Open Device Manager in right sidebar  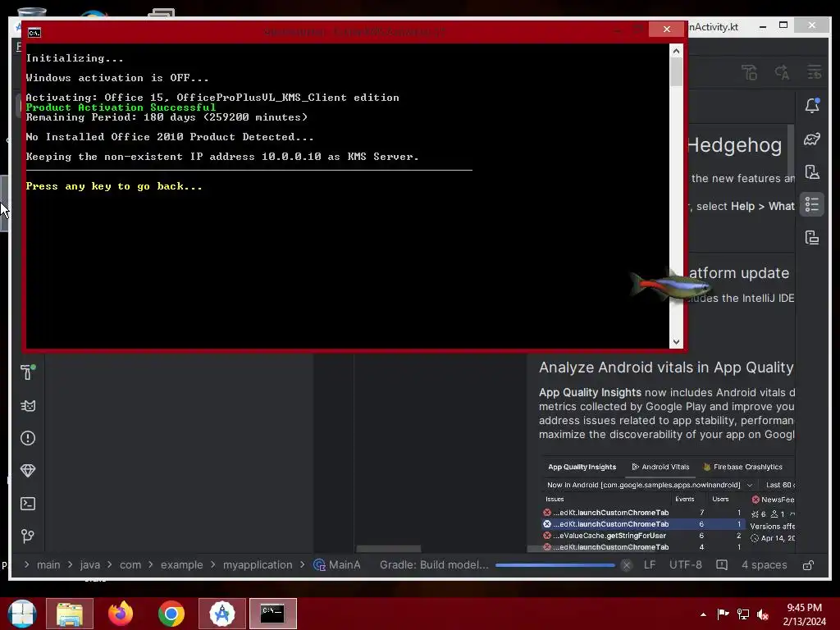coord(812,172)
